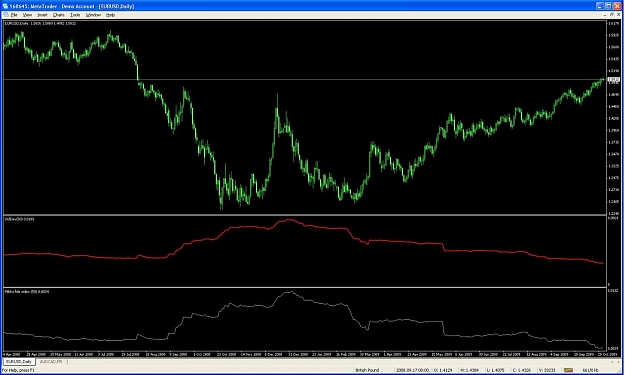Screen dimensions: 625x375
Task: Click the scroll-left arrow of chart tabs
Action: pos(613,362)
